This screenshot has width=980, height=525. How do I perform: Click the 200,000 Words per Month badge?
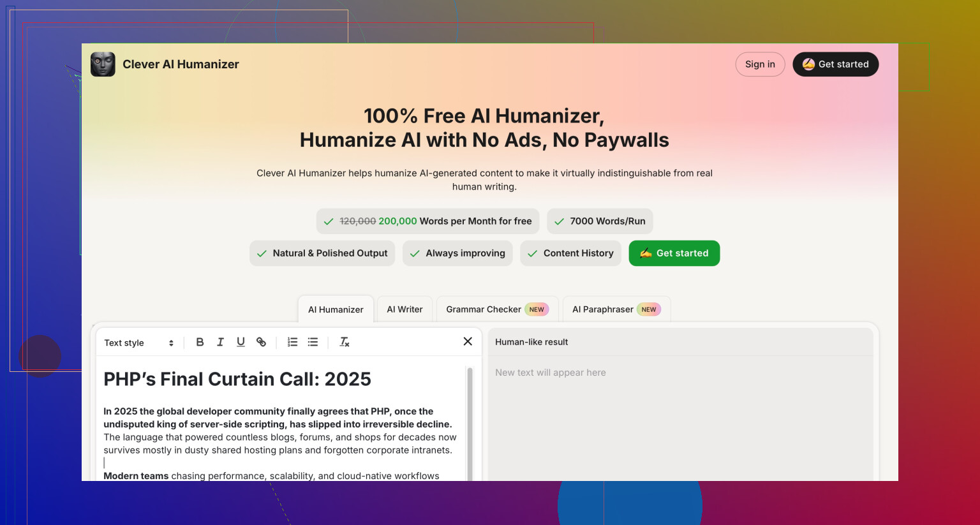pyautogui.click(x=427, y=221)
